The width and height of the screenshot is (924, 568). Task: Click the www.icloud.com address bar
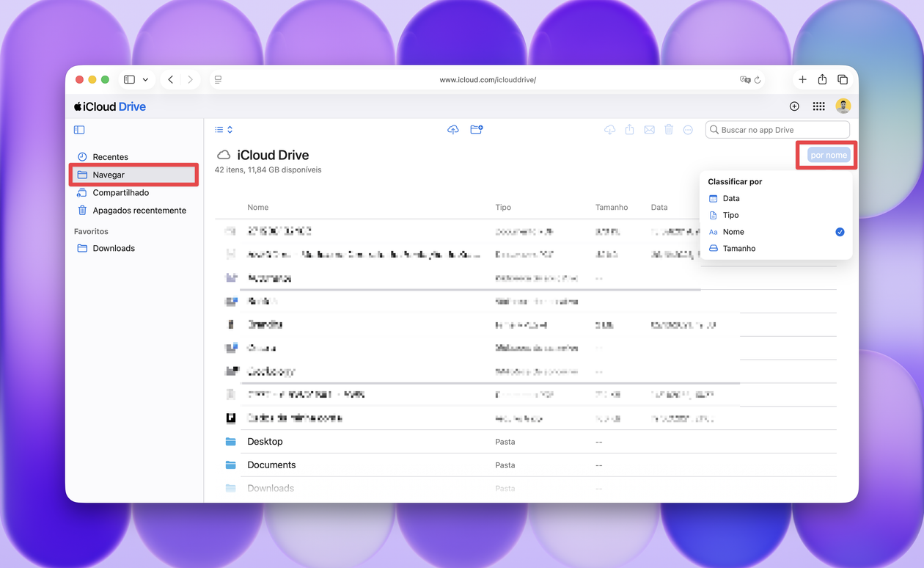click(x=488, y=79)
